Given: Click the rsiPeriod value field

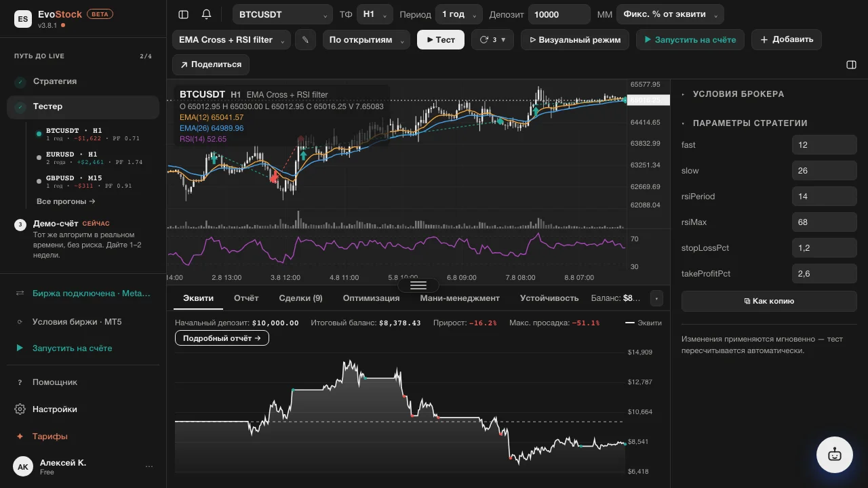Looking at the screenshot, I should [x=825, y=197].
